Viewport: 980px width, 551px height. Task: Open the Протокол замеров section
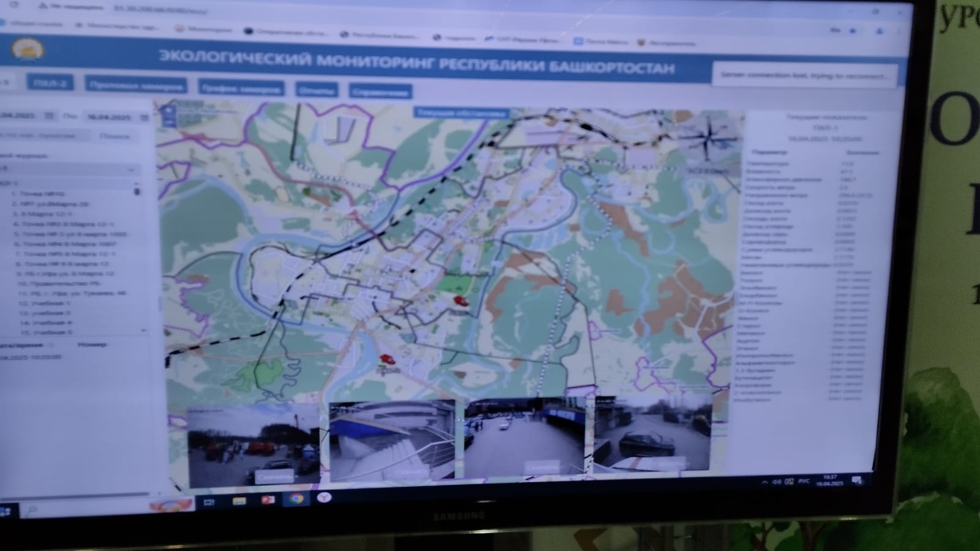135,86
